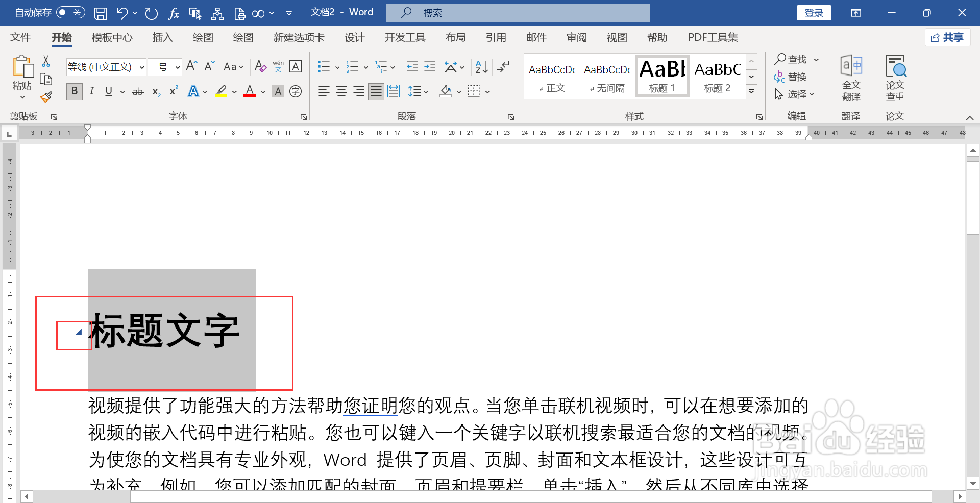The width and height of the screenshot is (980, 503).
Task: Open the font color dropdown arrow
Action: click(x=263, y=92)
